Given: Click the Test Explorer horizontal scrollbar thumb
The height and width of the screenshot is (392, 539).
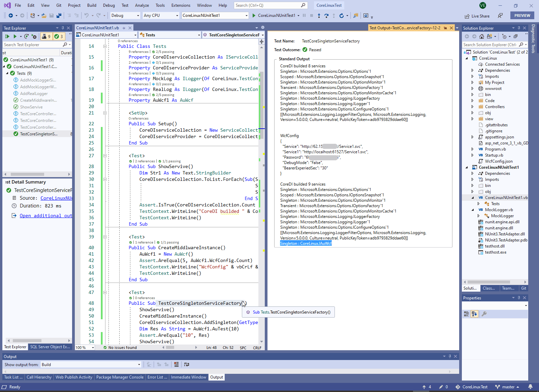Looking at the screenshot, I should pyautogui.click(x=27, y=174).
